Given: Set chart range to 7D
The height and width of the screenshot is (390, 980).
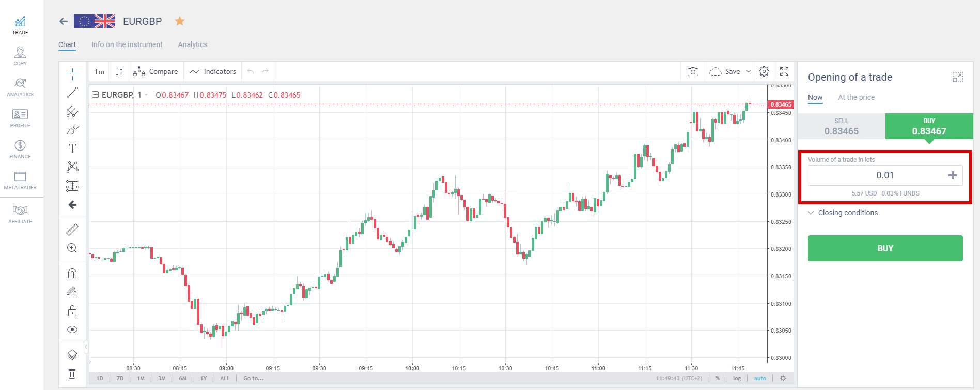Looking at the screenshot, I should 120,378.
